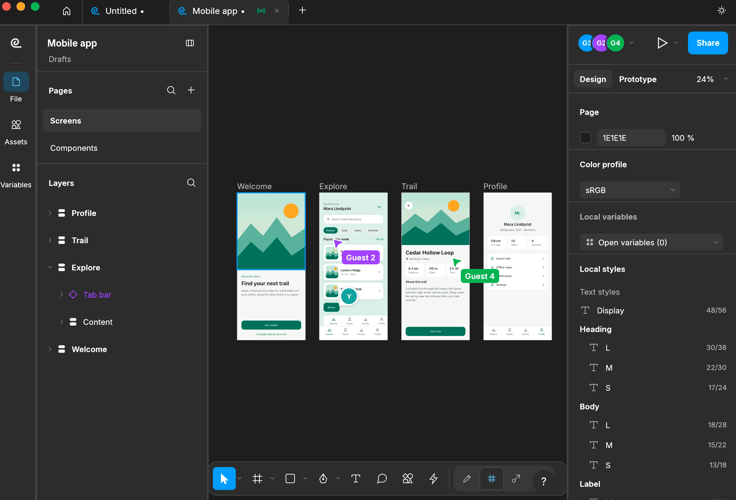Toggle the light theme sun icon

[721, 10]
